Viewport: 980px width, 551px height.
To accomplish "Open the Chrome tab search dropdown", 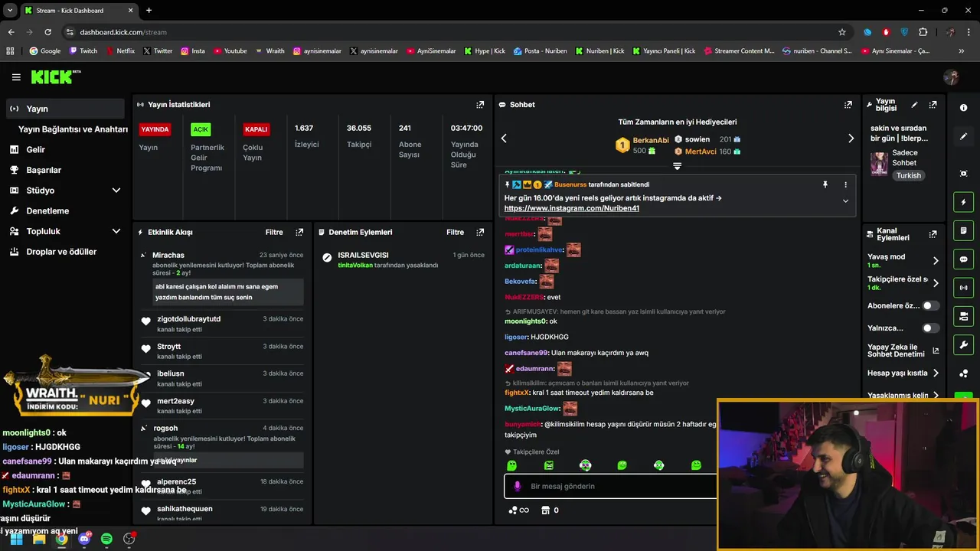I will tap(10, 10).
